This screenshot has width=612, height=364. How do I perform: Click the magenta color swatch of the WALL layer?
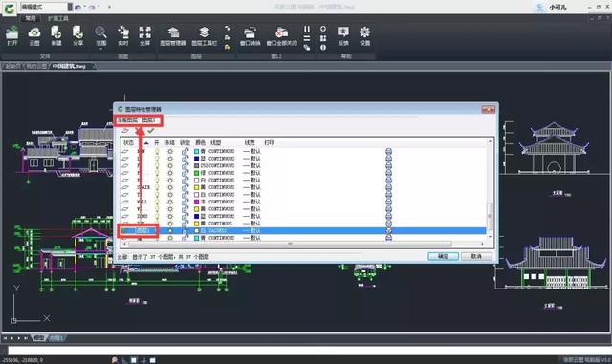coord(197,202)
